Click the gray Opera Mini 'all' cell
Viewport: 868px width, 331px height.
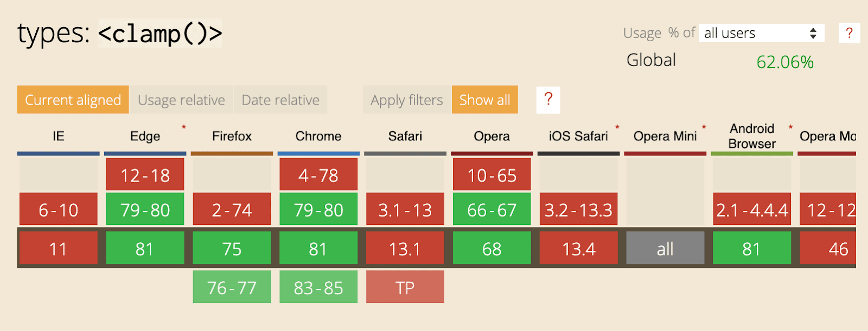pyautogui.click(x=665, y=248)
